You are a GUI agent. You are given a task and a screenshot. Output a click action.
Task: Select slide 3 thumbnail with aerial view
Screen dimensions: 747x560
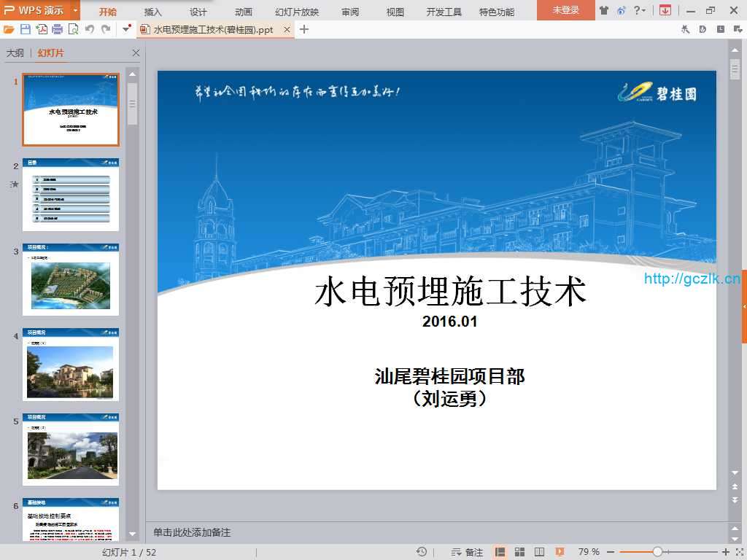[71, 279]
